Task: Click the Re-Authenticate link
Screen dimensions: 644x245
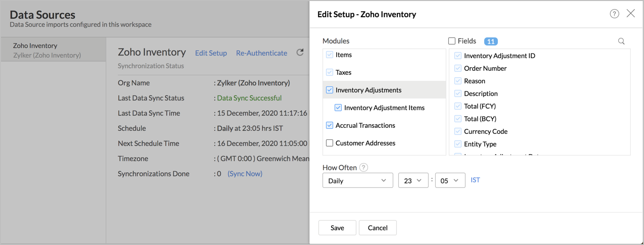Action: [261, 53]
